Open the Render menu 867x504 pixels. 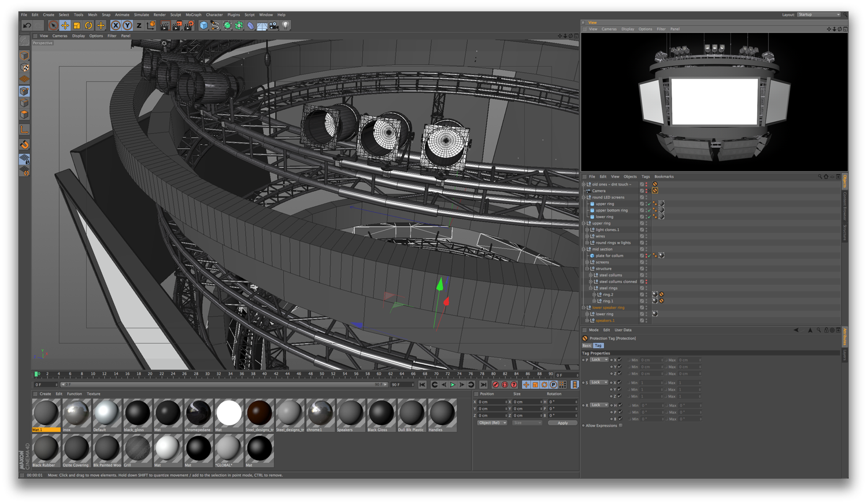[160, 14]
